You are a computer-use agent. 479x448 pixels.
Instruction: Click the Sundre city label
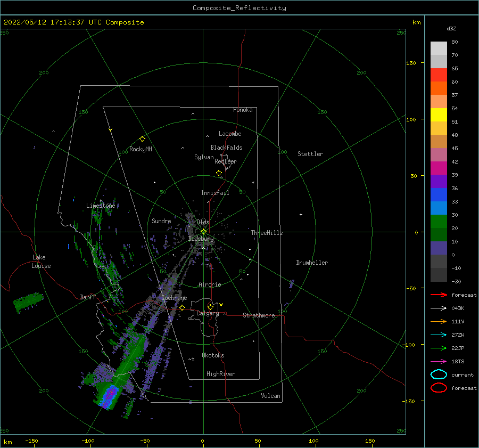161,221
